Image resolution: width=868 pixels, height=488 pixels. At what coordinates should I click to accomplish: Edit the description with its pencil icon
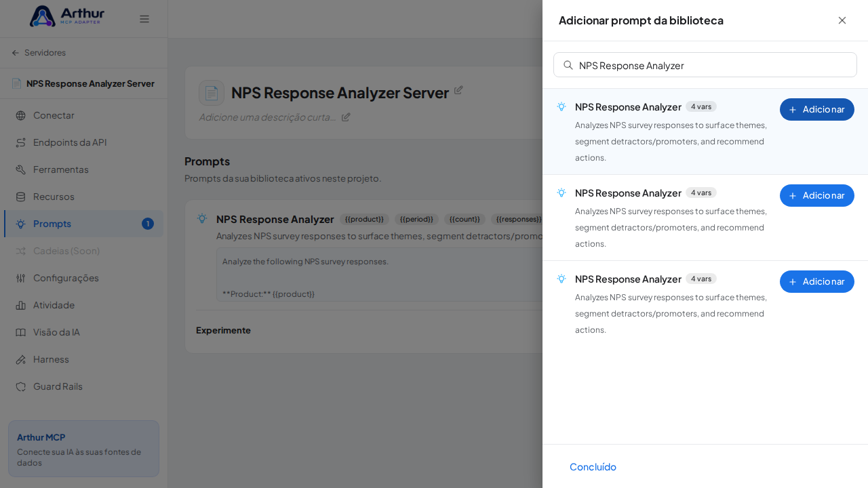tap(346, 117)
